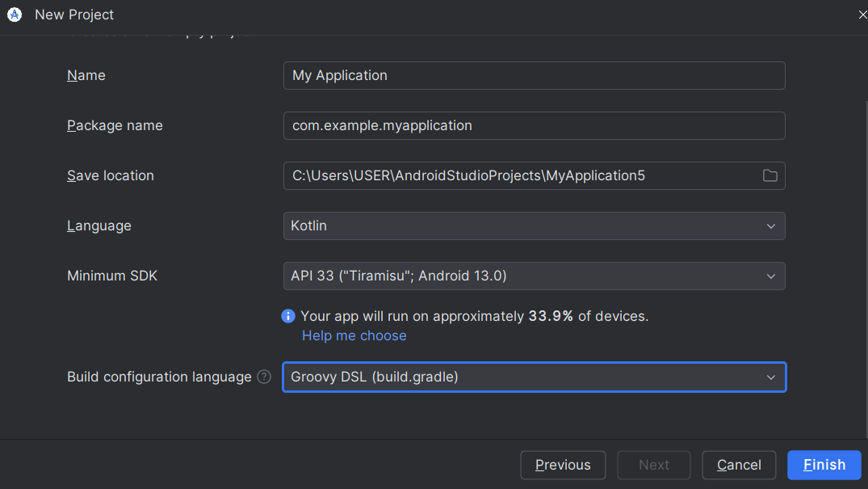Expand the Minimum SDK dropdown
The width and height of the screenshot is (868, 489).
point(535,276)
